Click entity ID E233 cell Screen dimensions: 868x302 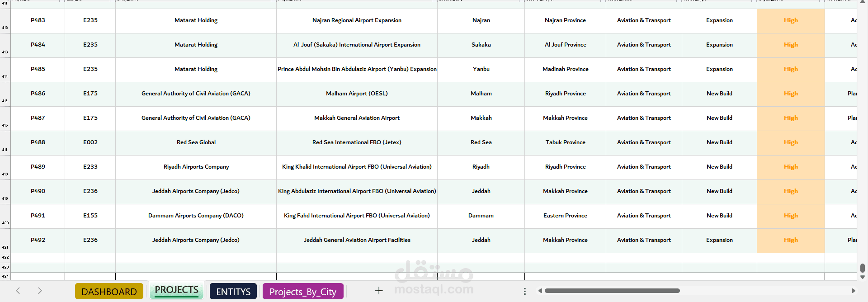click(x=90, y=167)
